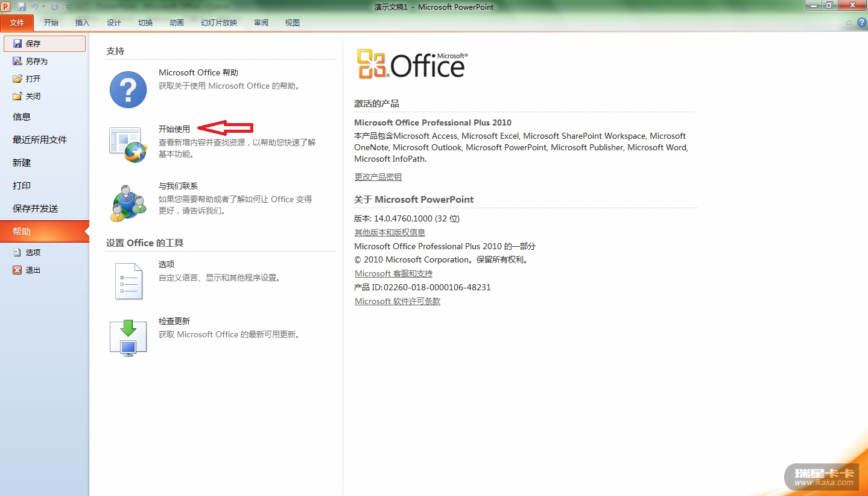Click the description 获取 Microsoft Office 的最新可用更新
This screenshot has width=868, height=496.
coord(229,334)
